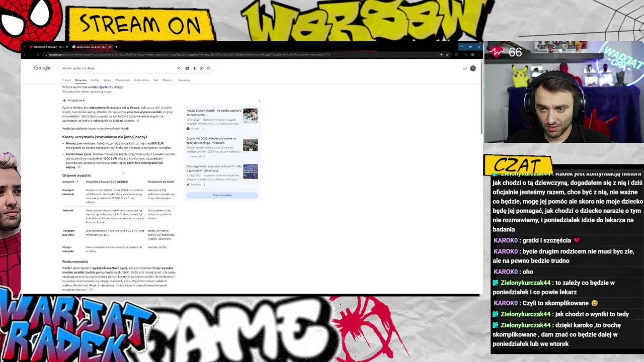Close the first YouTube tab
This screenshot has height=362, width=644.
(x=67, y=47)
